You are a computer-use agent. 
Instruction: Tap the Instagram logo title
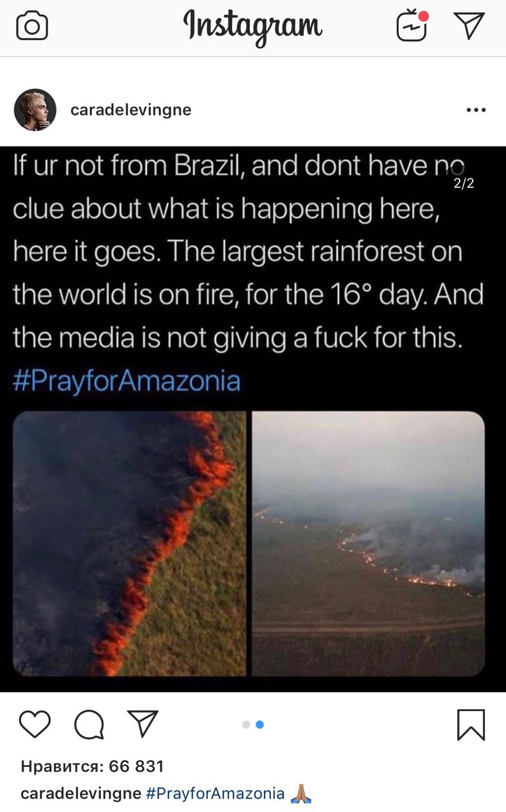pyautogui.click(x=253, y=27)
